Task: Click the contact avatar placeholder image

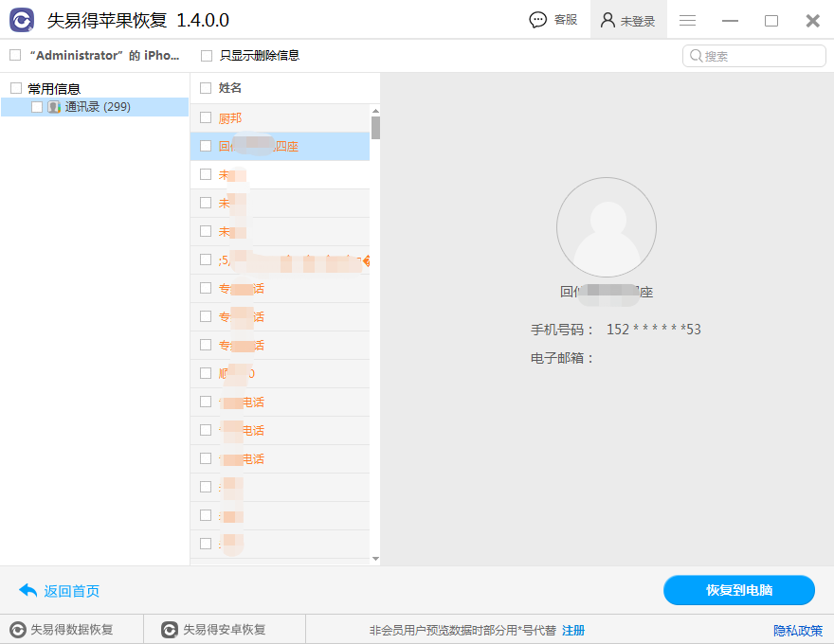Action: [x=607, y=227]
